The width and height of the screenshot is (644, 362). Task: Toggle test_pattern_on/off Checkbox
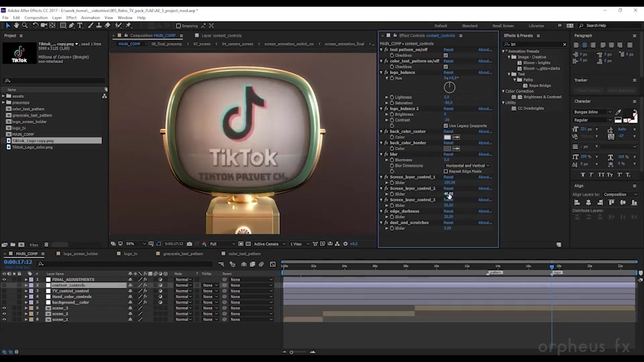point(445,56)
